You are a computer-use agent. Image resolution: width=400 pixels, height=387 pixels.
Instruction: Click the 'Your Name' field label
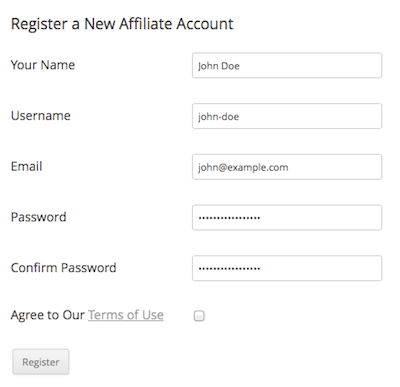(43, 65)
